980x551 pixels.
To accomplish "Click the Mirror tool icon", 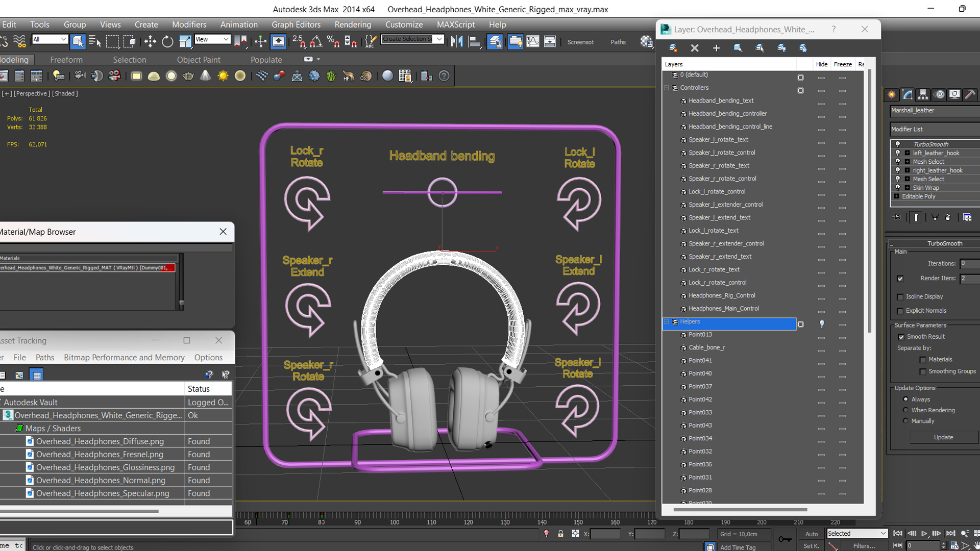I will [x=457, y=41].
